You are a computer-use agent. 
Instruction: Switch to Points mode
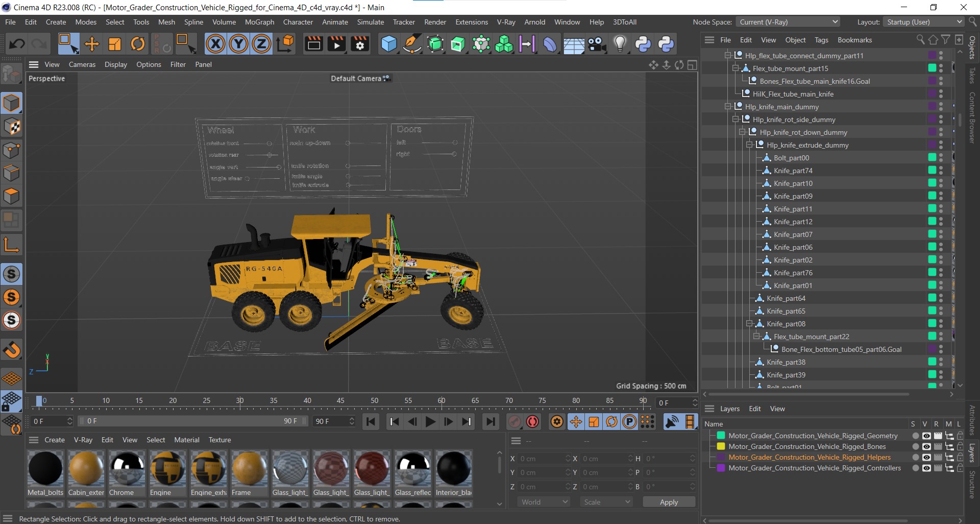11,150
